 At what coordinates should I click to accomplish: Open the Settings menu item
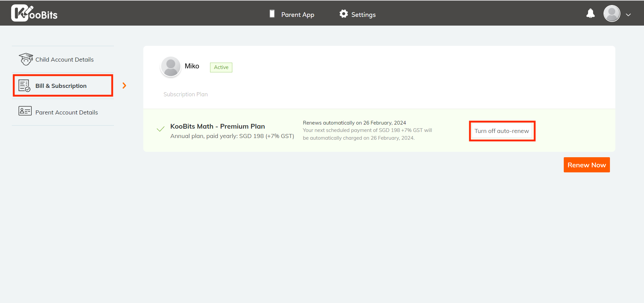(363, 14)
